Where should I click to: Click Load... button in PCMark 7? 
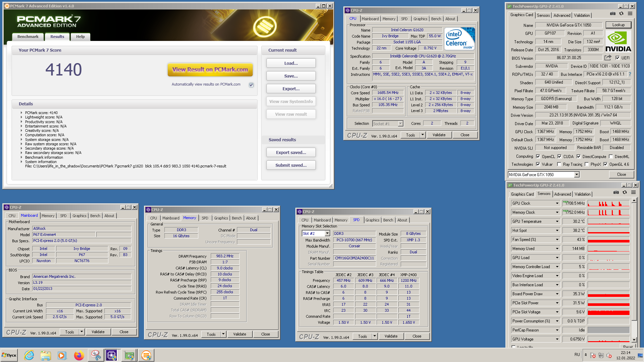tap(291, 63)
